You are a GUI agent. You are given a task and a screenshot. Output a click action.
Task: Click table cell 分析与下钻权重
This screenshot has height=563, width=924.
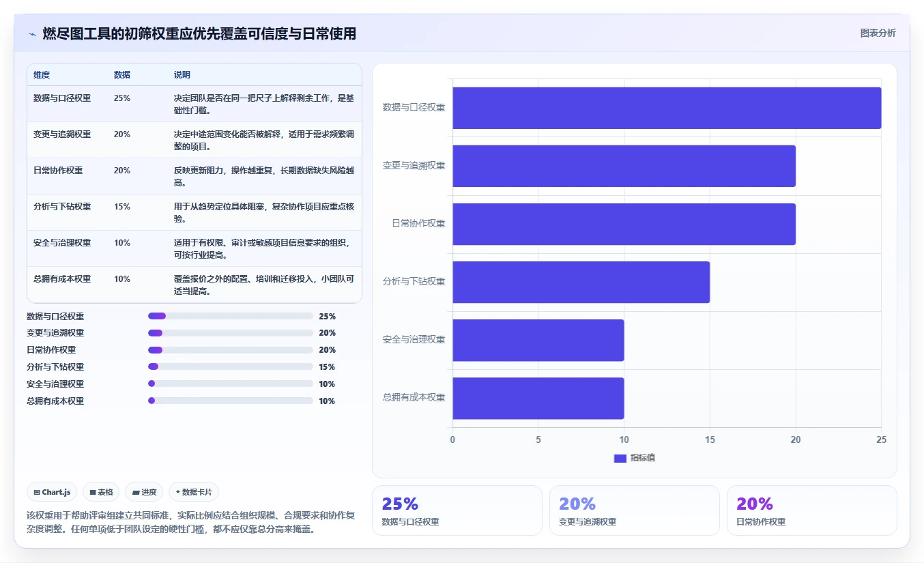[x=62, y=207]
